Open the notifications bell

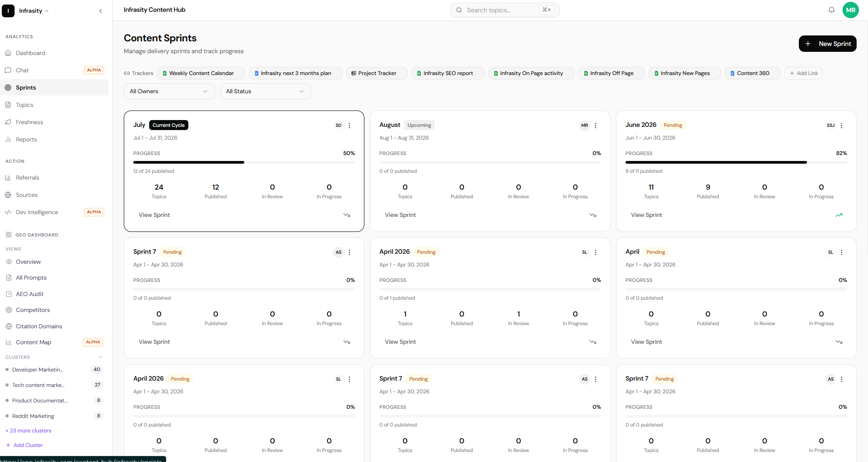832,10
